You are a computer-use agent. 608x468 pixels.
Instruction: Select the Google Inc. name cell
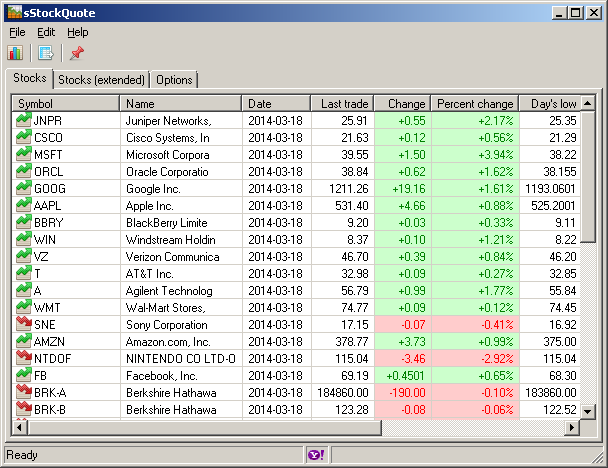pyautogui.click(x=181, y=189)
